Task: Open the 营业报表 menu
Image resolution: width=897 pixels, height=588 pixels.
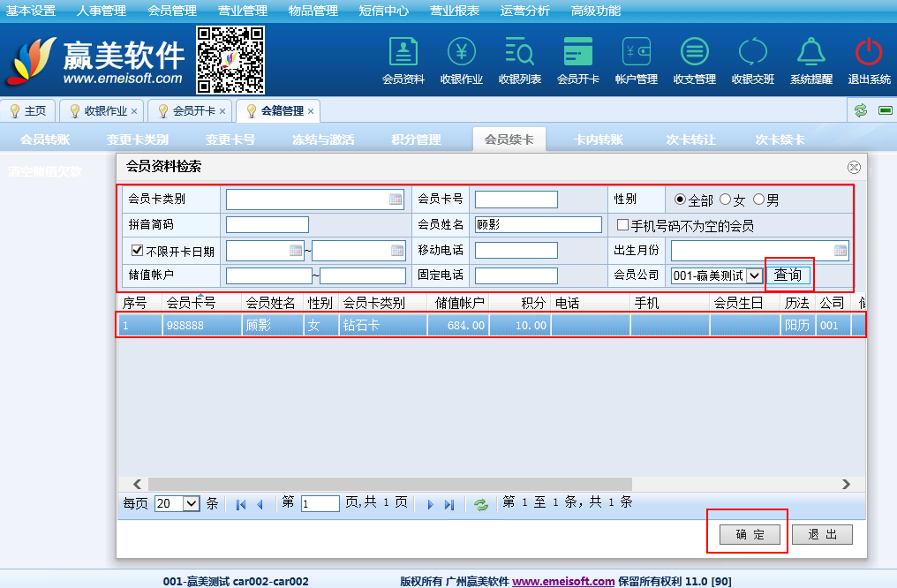Action: click(x=455, y=11)
